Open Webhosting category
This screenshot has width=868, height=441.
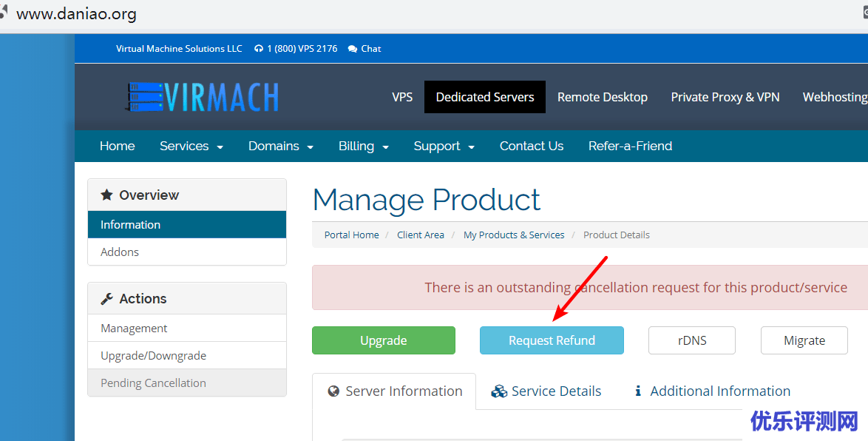(x=835, y=97)
